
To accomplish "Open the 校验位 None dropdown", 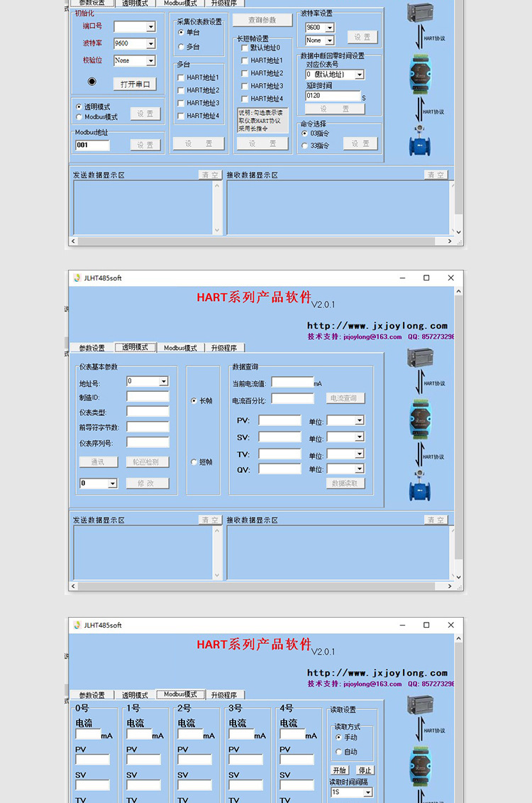I will click(x=151, y=60).
